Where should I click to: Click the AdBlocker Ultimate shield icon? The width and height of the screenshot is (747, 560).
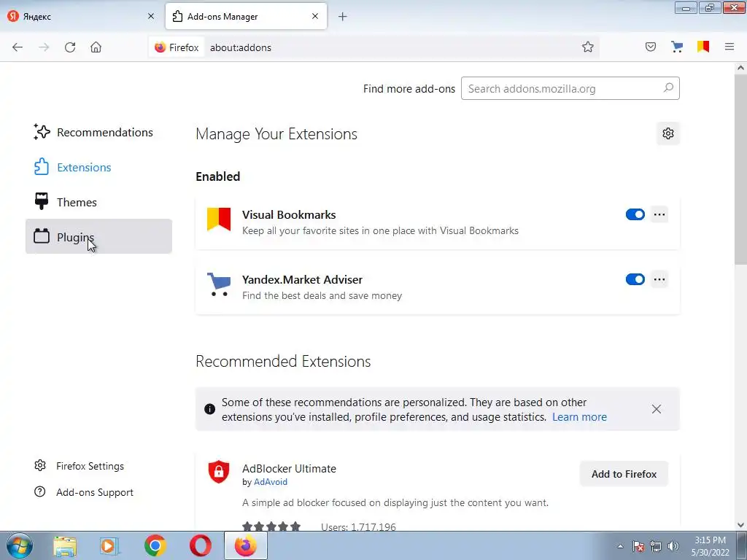point(219,472)
